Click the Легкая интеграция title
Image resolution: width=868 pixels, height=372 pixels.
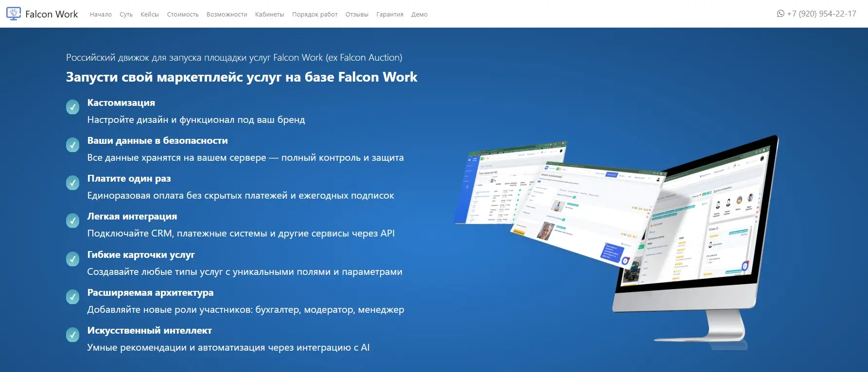click(132, 216)
